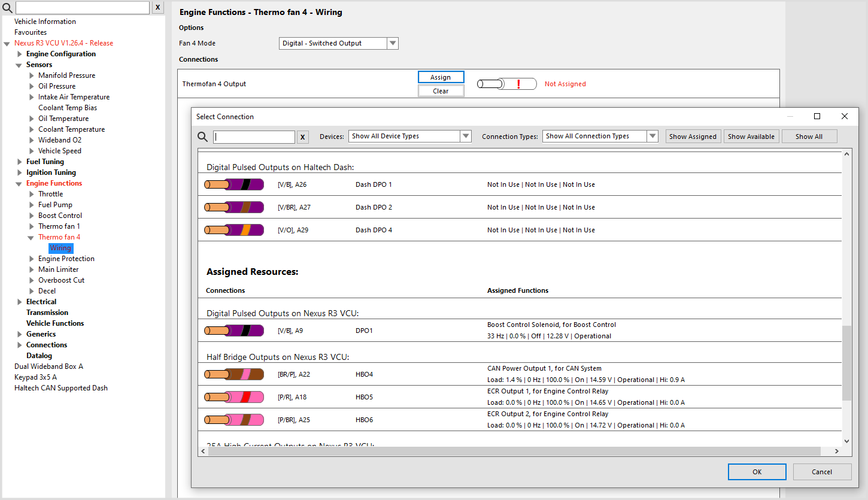Click the Not Assigned warning connector icon

pyautogui.click(x=506, y=84)
